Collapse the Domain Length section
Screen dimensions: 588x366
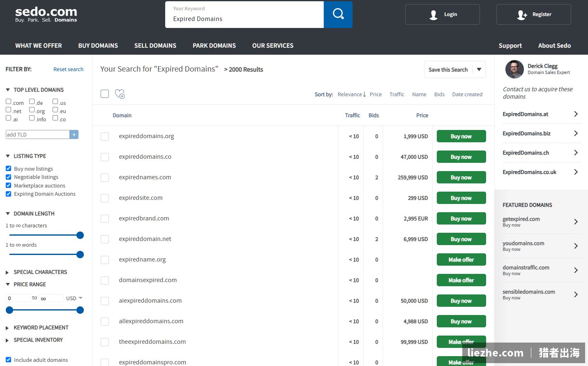[8, 213]
